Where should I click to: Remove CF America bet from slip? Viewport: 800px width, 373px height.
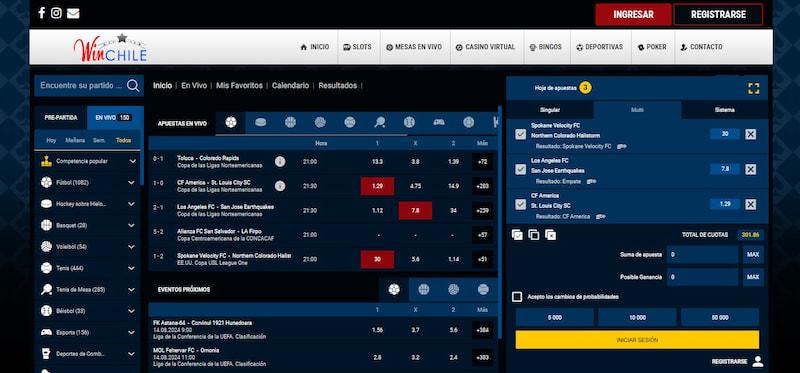751,204
